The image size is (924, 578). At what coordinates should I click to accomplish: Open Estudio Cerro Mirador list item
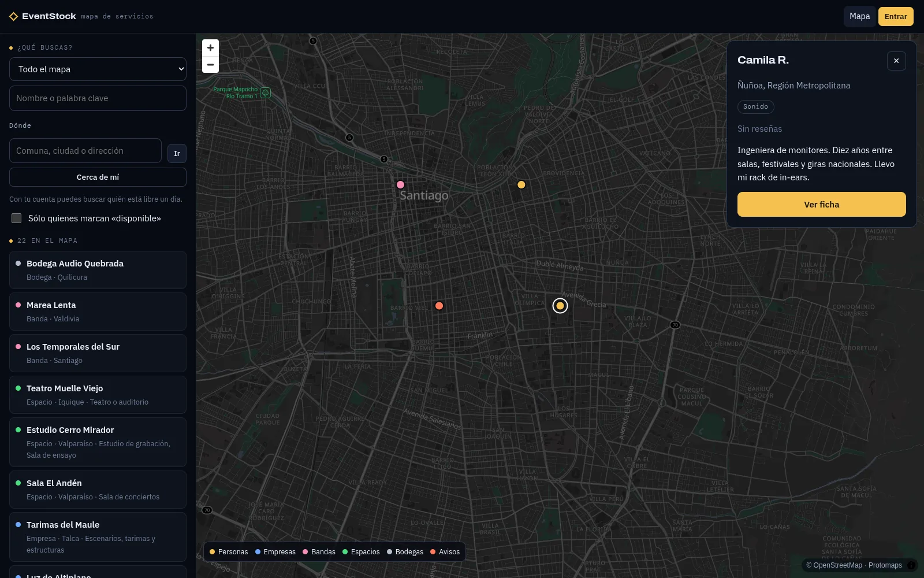click(98, 442)
